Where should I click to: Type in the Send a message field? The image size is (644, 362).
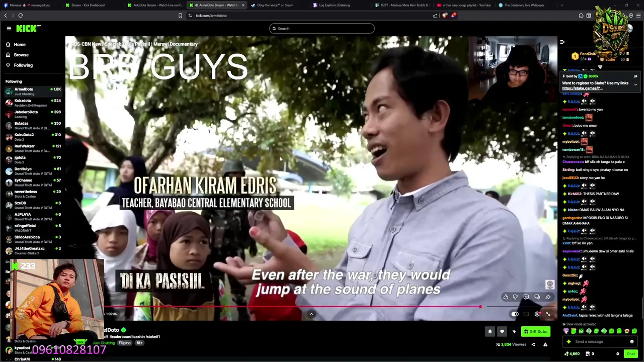click(x=599, y=342)
